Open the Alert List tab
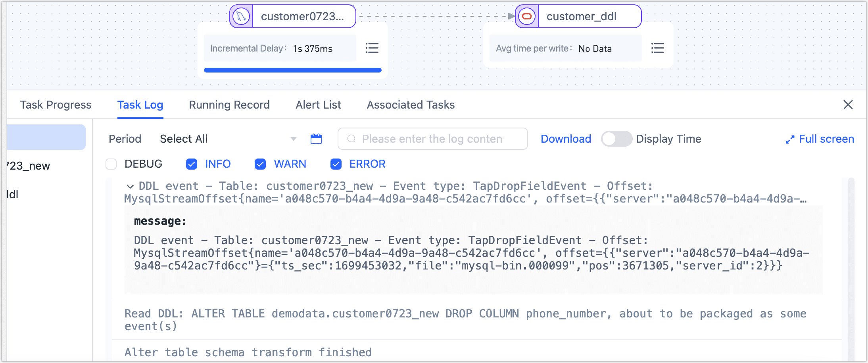This screenshot has width=868, height=363. [318, 105]
